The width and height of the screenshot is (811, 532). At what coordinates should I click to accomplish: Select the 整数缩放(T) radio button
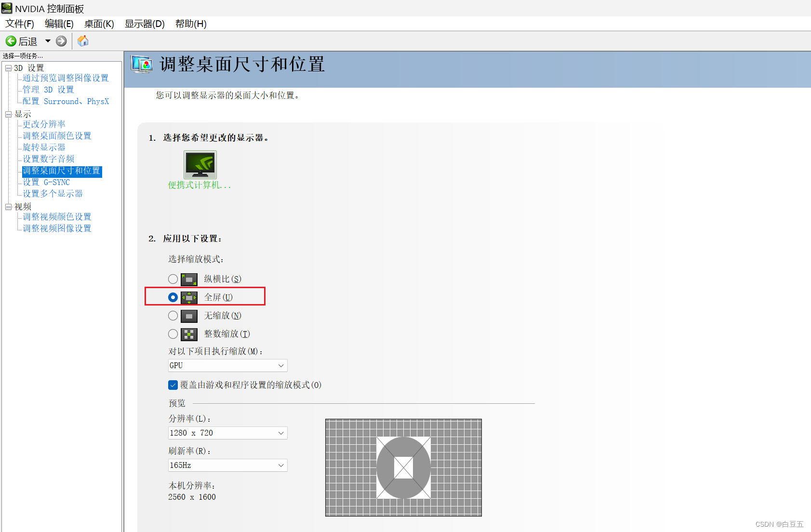[173, 334]
